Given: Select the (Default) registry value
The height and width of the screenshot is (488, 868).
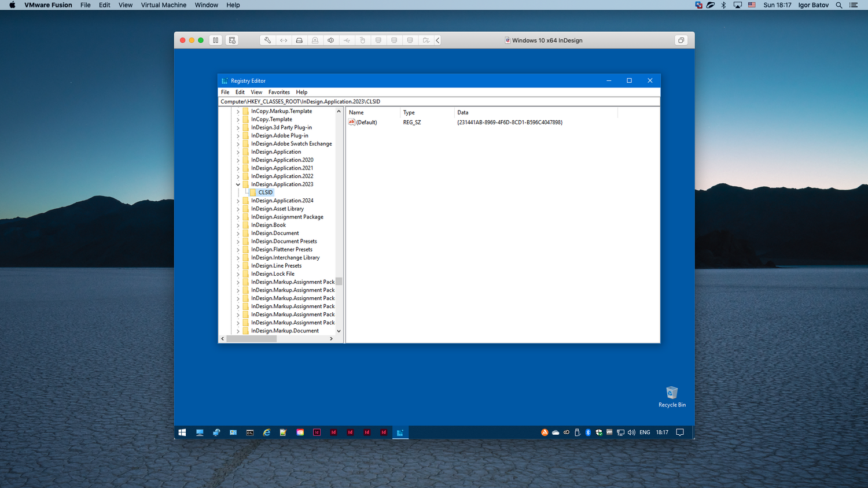Looking at the screenshot, I should coord(366,123).
